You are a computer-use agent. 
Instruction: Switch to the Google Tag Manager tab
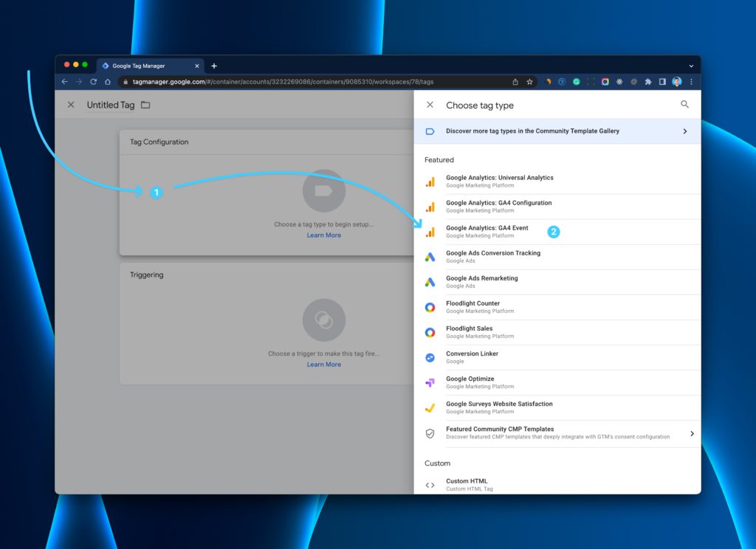point(150,66)
